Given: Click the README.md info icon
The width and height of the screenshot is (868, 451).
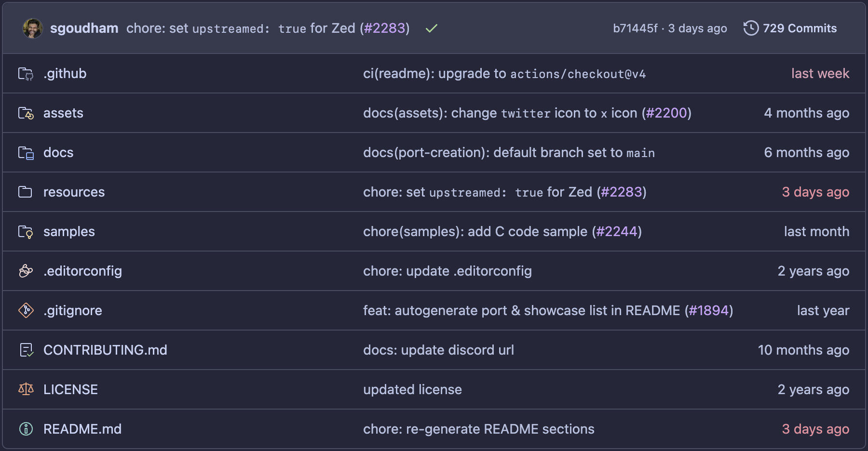Looking at the screenshot, I should point(26,429).
